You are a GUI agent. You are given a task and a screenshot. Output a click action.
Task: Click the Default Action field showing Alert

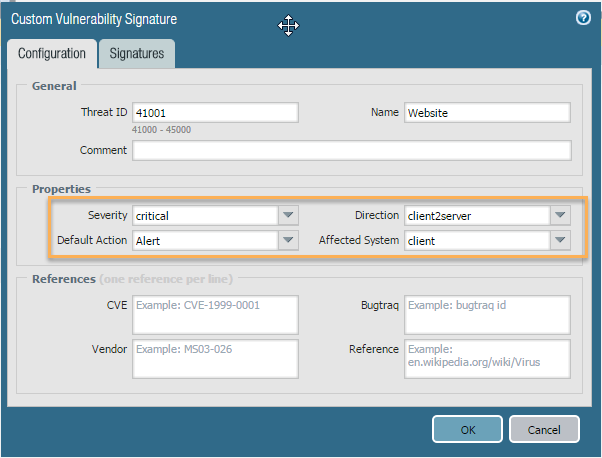click(205, 240)
